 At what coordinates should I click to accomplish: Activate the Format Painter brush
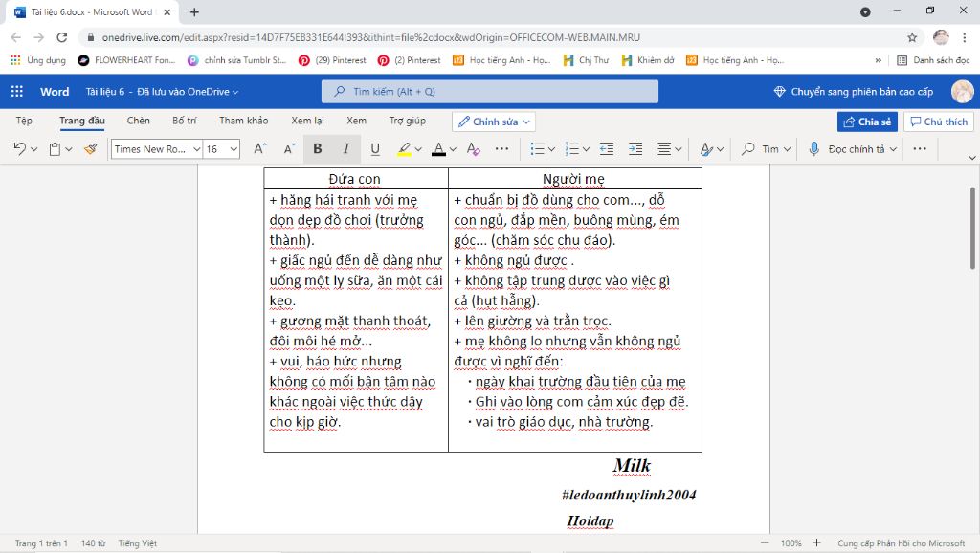click(91, 148)
